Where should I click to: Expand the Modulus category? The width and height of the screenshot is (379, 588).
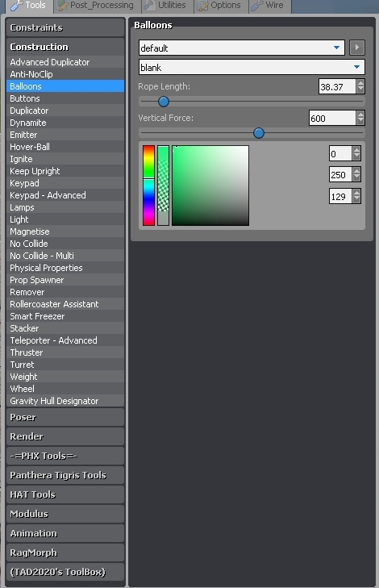tap(65, 514)
